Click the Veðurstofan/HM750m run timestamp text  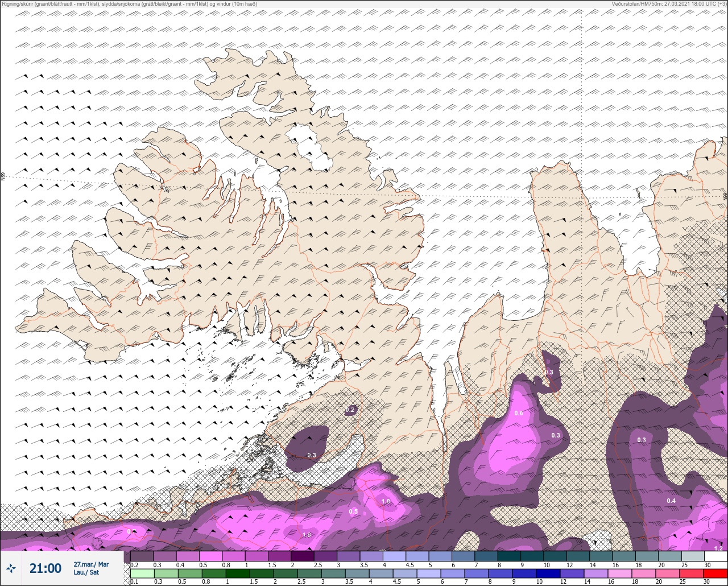tap(669, 4)
